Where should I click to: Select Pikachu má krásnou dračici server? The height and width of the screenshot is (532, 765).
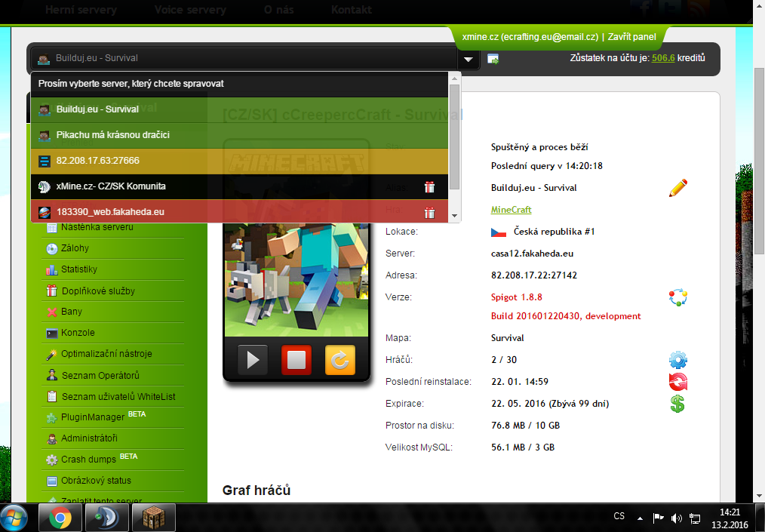239,135
